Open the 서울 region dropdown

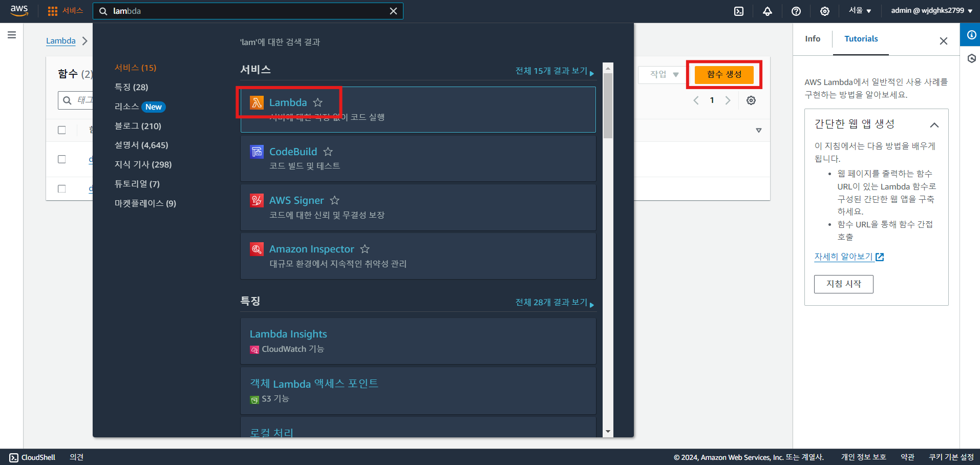coord(860,11)
